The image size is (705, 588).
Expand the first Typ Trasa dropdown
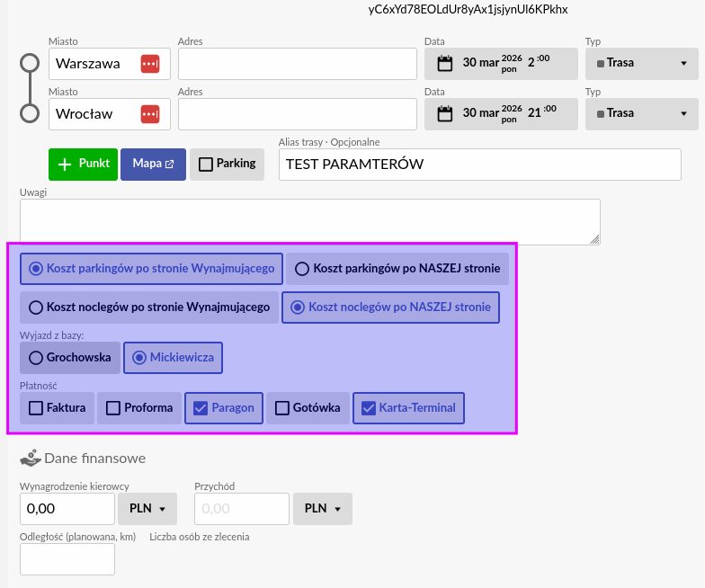click(x=641, y=64)
